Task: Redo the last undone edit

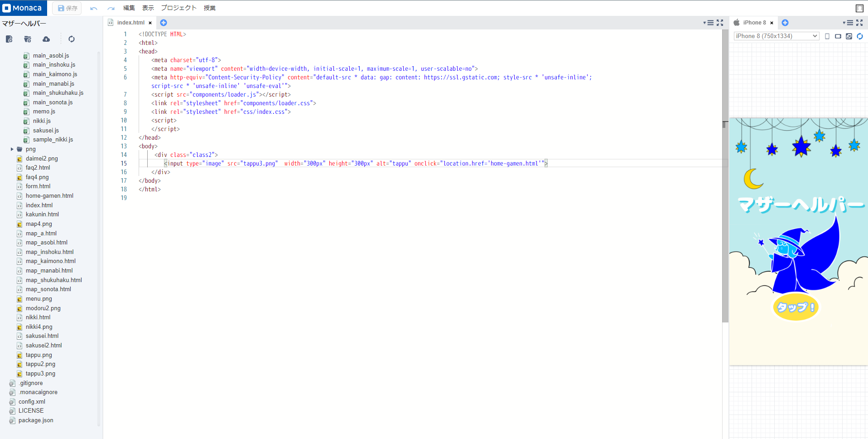Action: pyautogui.click(x=111, y=8)
